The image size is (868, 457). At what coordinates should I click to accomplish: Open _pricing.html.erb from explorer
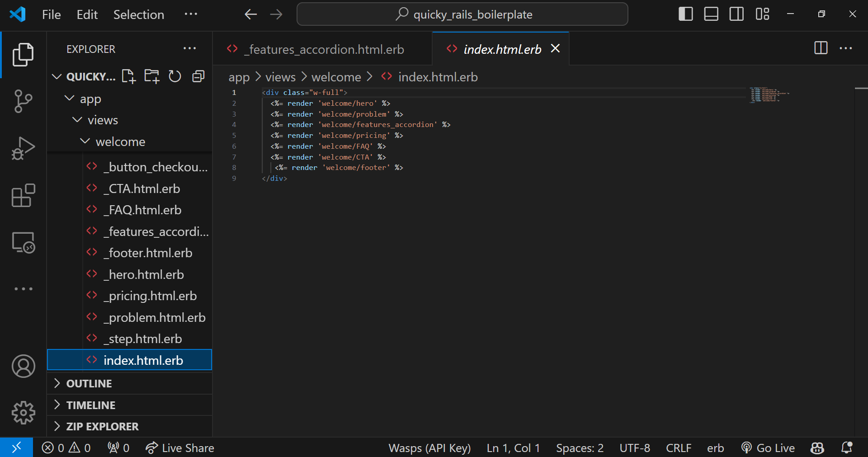(x=129, y=296)
